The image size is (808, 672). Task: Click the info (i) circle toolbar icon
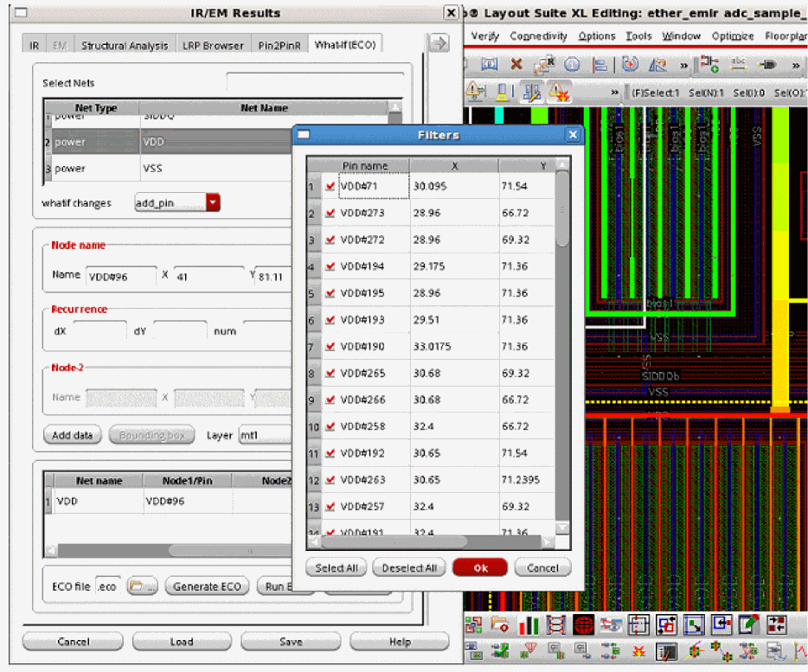click(x=572, y=65)
